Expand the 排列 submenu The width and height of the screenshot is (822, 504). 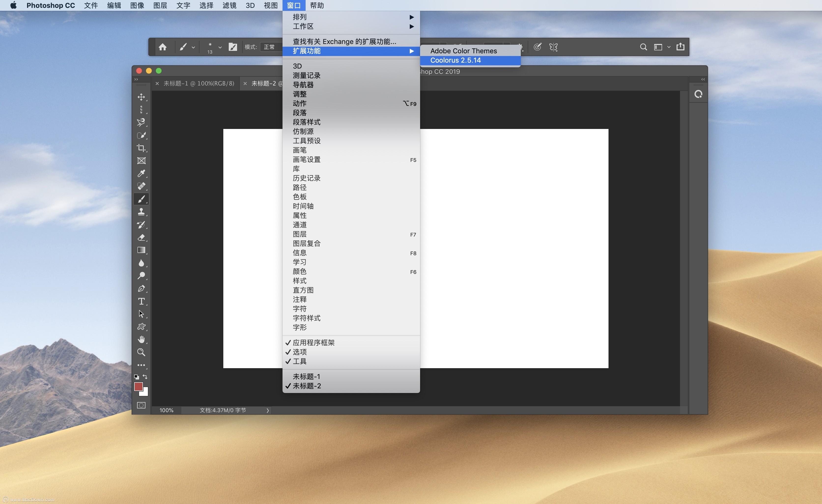click(351, 17)
